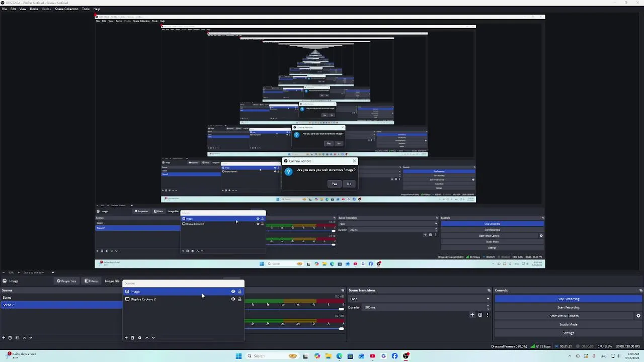Select the Scene item in Scenes list
The height and width of the screenshot is (362, 644).
pyautogui.click(x=61, y=298)
